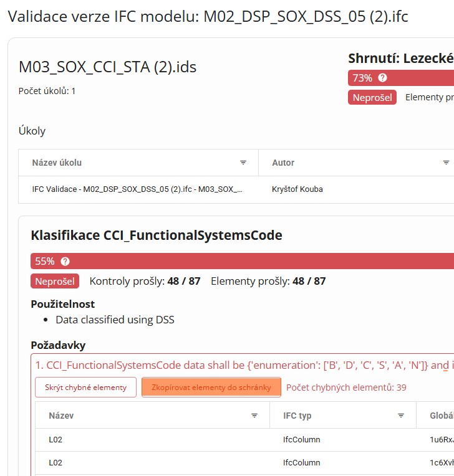Screen dimensions: 454x476
Task: Sort elements by the Název column header
Action: 61,416
